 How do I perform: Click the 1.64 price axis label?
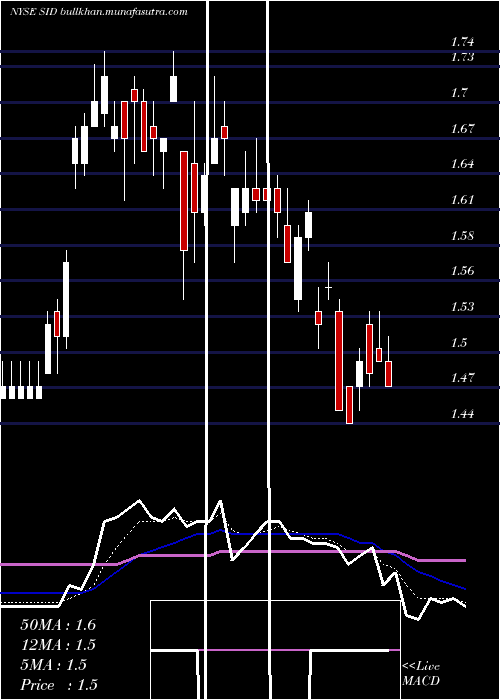click(462, 164)
